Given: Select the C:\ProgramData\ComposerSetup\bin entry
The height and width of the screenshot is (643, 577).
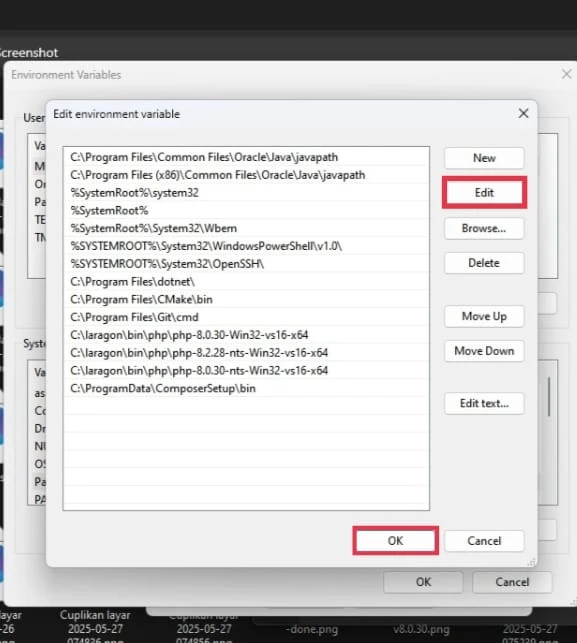Looking at the screenshot, I should [x=246, y=388].
